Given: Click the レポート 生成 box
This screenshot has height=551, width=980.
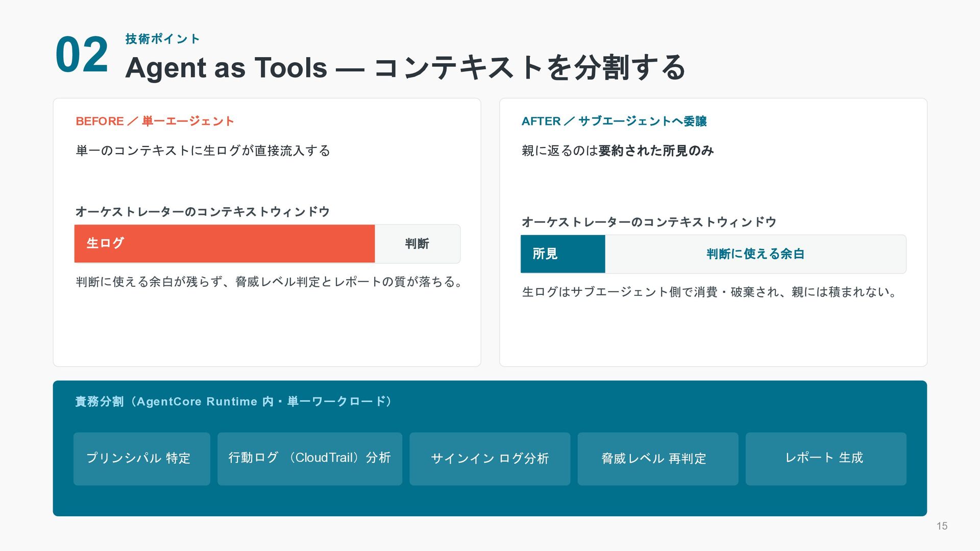Looking at the screenshot, I should (825, 459).
